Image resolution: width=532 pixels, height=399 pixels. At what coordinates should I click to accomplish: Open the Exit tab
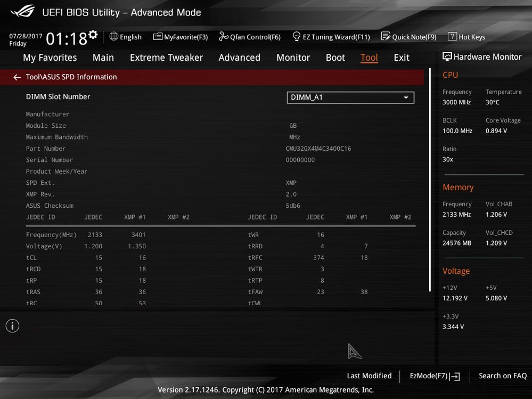402,58
